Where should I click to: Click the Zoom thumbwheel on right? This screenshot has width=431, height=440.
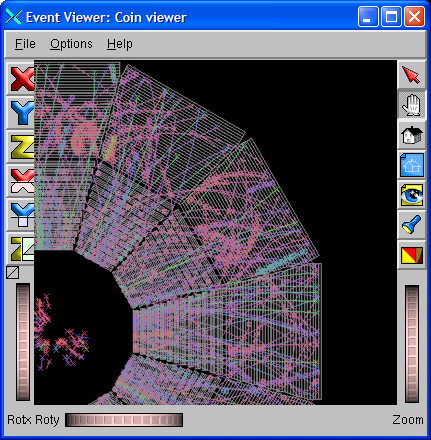pos(412,344)
